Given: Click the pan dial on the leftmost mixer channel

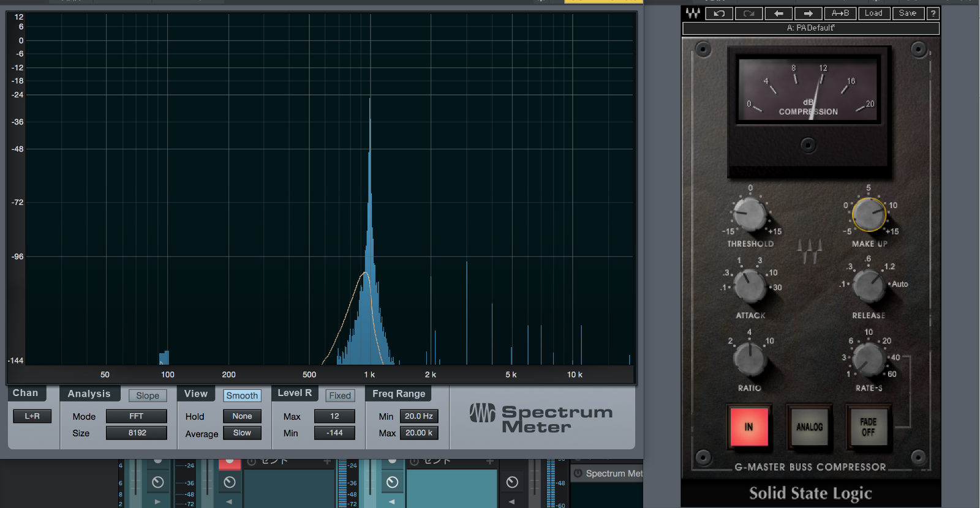Looking at the screenshot, I should [157, 482].
